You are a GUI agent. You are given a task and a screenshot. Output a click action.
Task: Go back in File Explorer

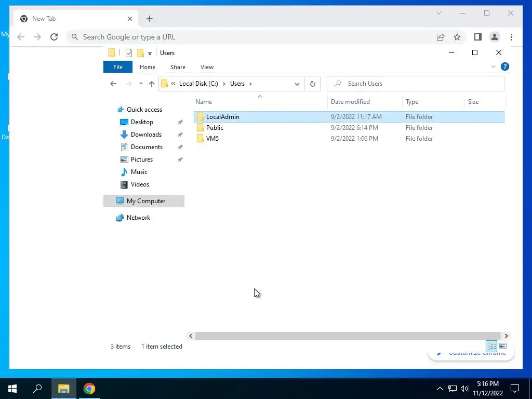[113, 84]
